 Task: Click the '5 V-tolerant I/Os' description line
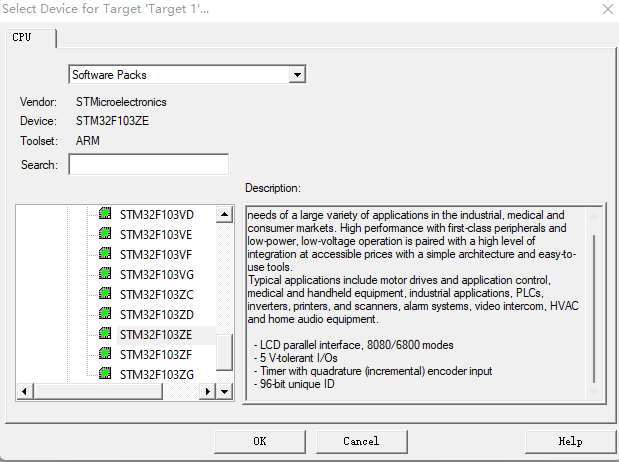(296, 358)
